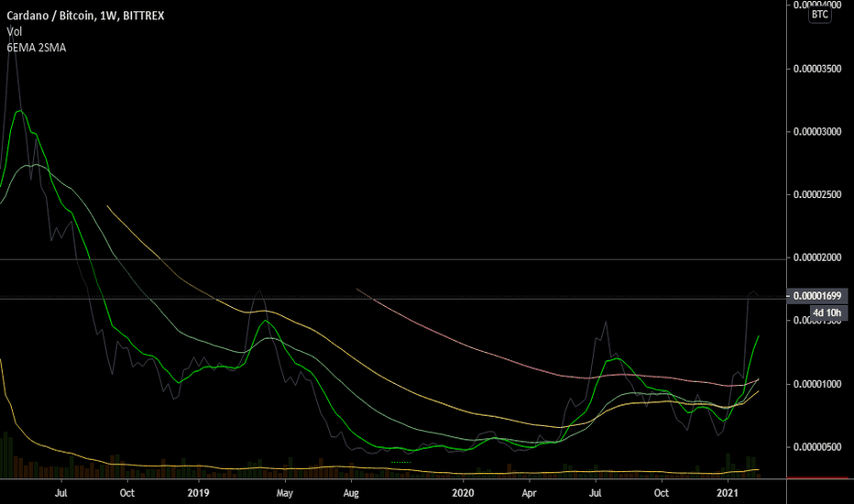Image resolution: width=854 pixels, height=504 pixels.
Task: Click the 0.00000500 price axis label
Action: 817,447
